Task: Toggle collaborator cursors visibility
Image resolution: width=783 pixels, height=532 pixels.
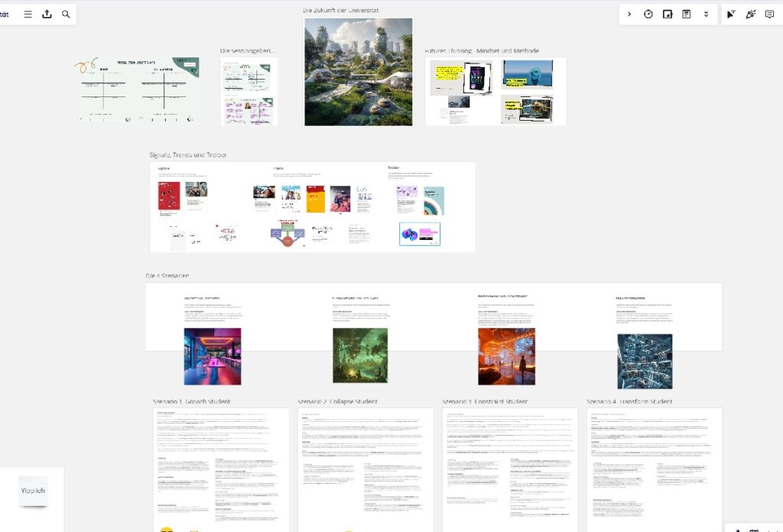Action: pyautogui.click(x=731, y=14)
